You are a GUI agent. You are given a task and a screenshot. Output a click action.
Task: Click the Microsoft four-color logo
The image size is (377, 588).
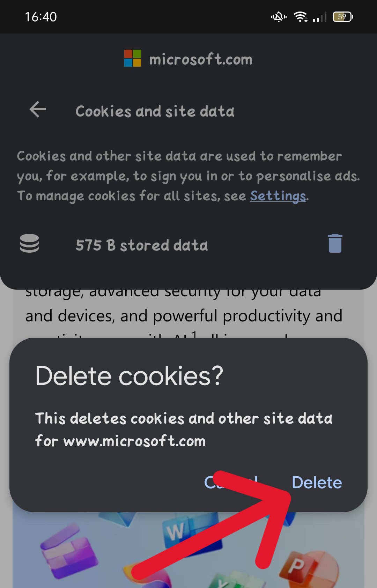pos(133,58)
